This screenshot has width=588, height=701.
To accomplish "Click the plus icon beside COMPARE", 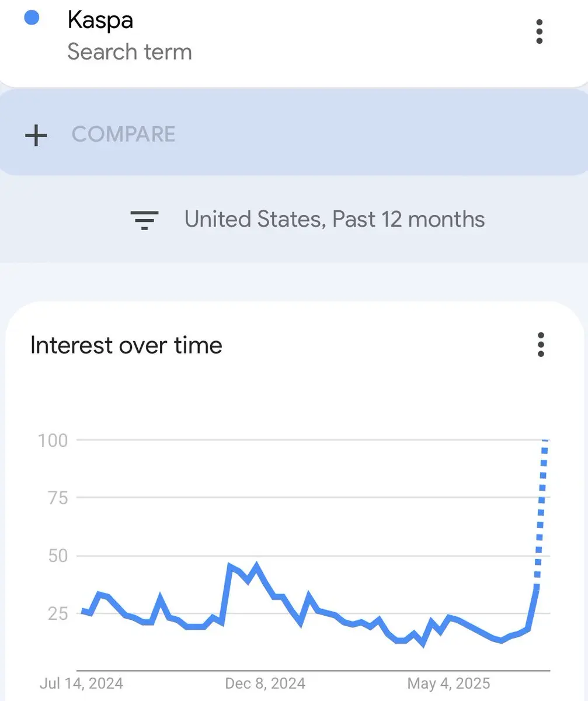I will pos(36,135).
